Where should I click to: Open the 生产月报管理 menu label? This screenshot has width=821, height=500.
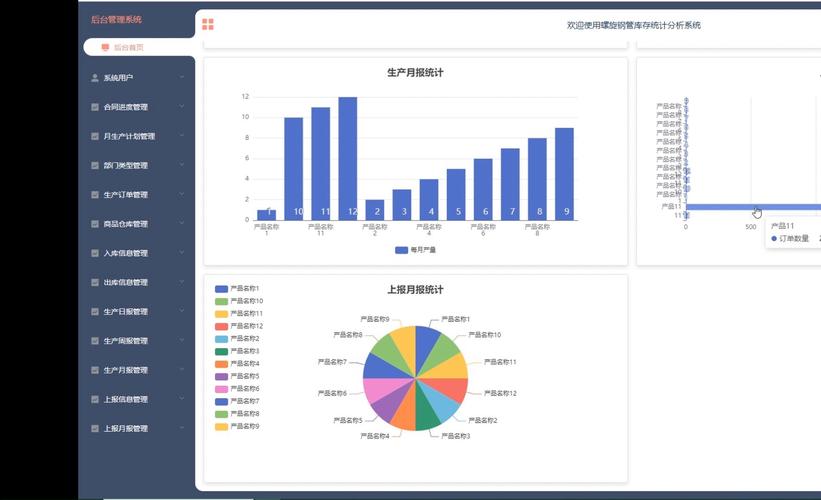pos(126,370)
